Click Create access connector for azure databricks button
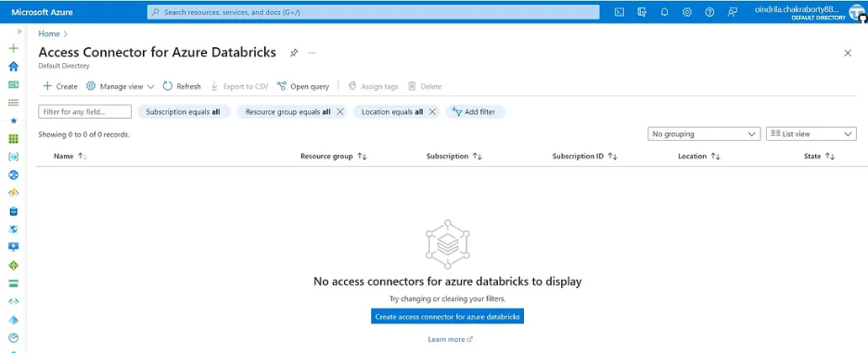Screen dimensions: 868x353 [447, 317]
